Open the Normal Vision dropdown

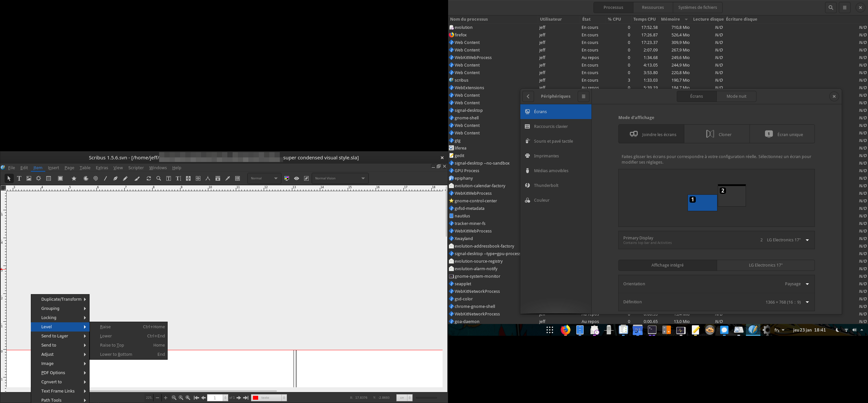tap(340, 178)
